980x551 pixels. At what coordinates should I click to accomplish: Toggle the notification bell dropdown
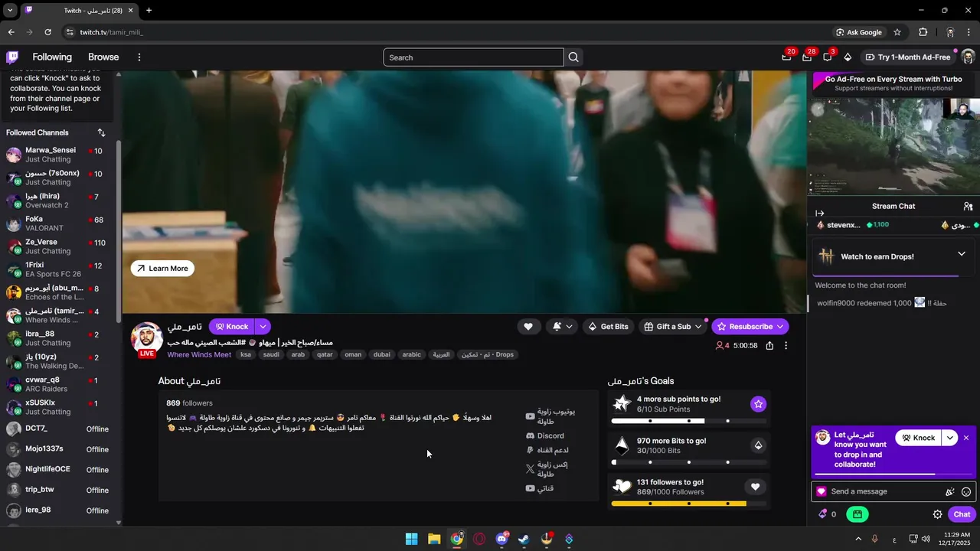click(563, 327)
